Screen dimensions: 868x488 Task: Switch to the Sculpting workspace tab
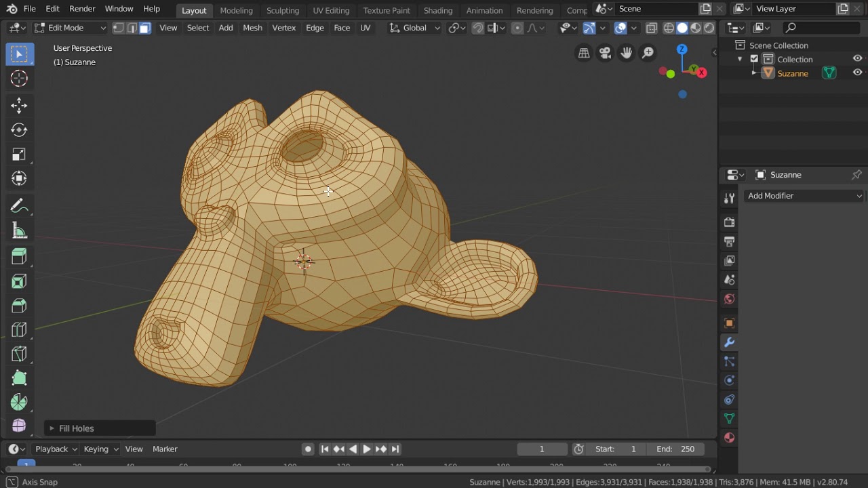(x=283, y=10)
